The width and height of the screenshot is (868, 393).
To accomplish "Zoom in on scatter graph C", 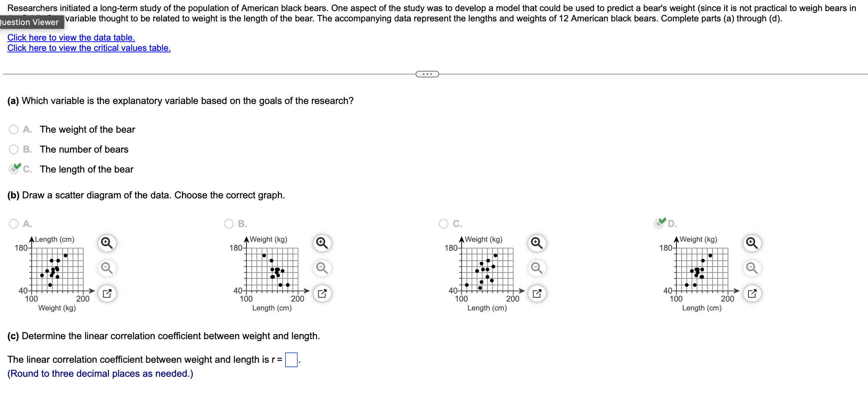I will (536, 243).
